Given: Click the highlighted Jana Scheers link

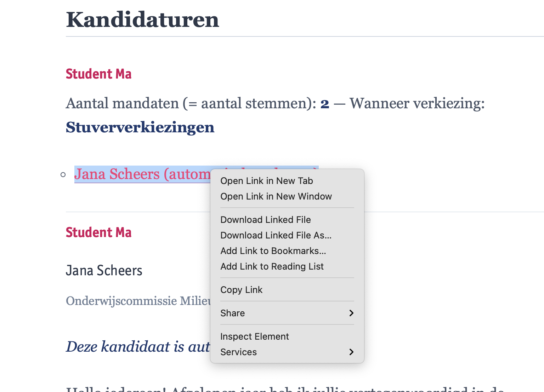Looking at the screenshot, I should pyautogui.click(x=142, y=174).
